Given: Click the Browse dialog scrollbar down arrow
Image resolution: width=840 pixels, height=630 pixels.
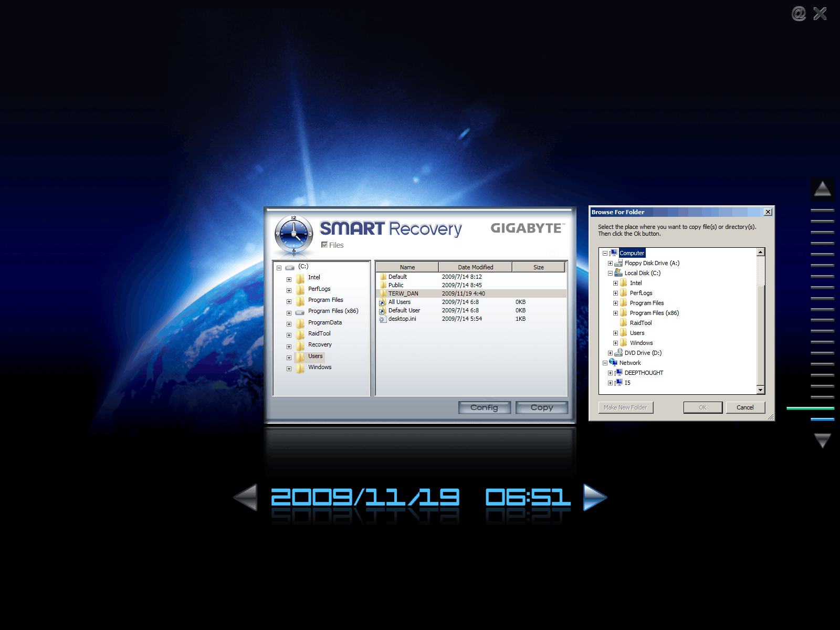Looking at the screenshot, I should (x=760, y=390).
